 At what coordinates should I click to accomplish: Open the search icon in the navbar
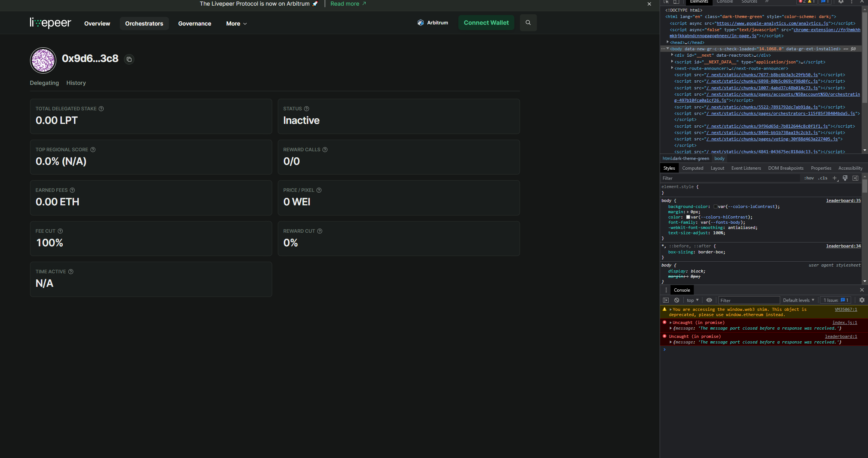pyautogui.click(x=528, y=23)
